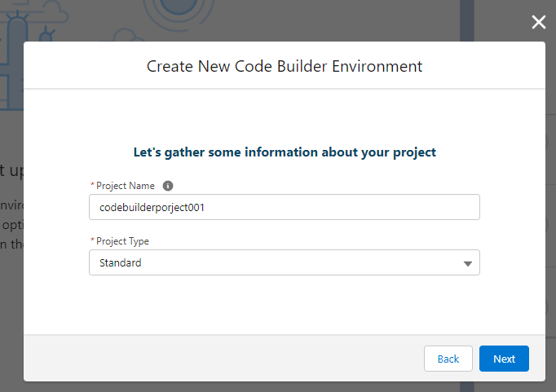Select the 'Project Type' field label

click(122, 241)
